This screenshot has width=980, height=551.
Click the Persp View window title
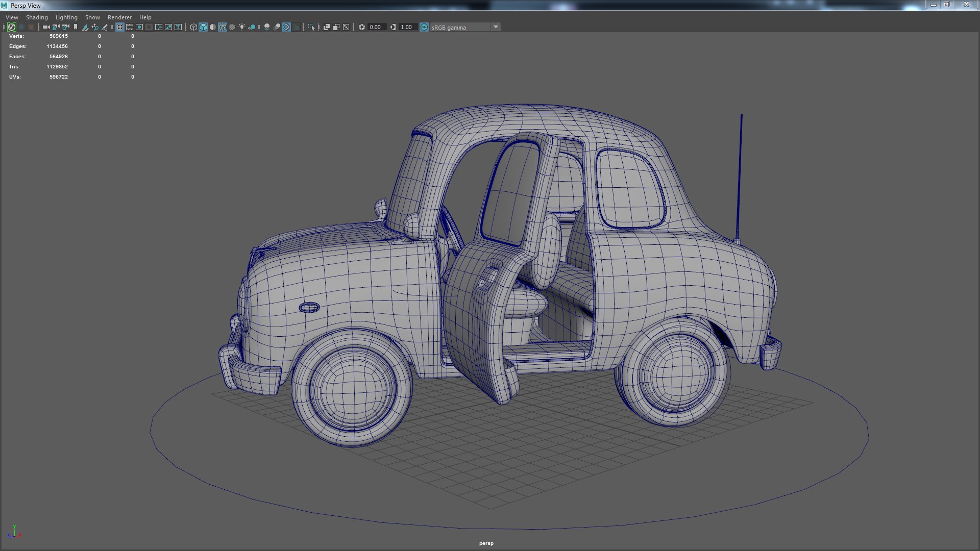(26, 6)
